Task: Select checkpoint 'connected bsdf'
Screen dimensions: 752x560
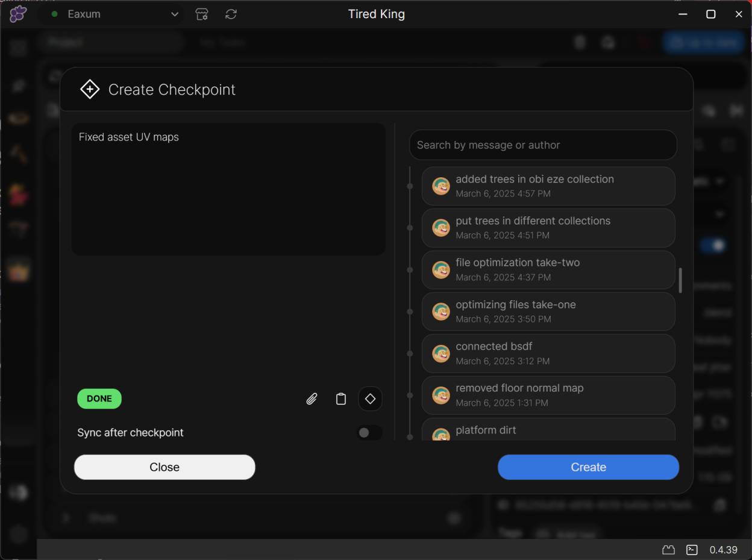Action: (548, 353)
